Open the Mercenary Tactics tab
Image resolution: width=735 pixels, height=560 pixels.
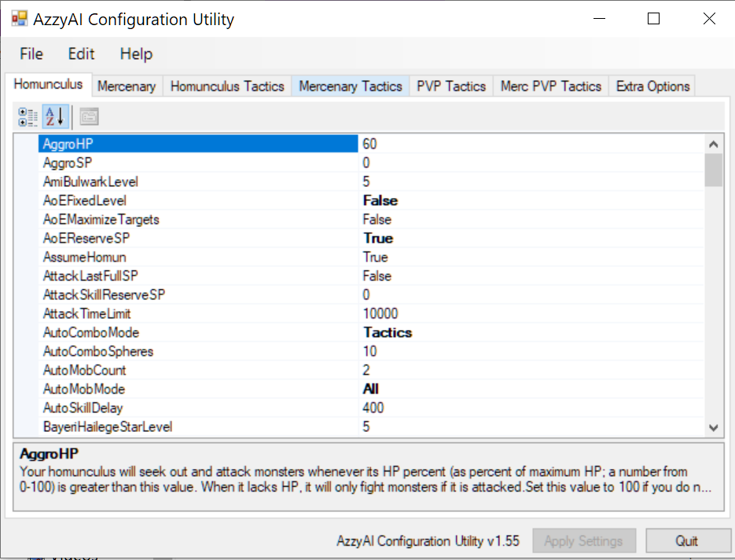pos(351,86)
